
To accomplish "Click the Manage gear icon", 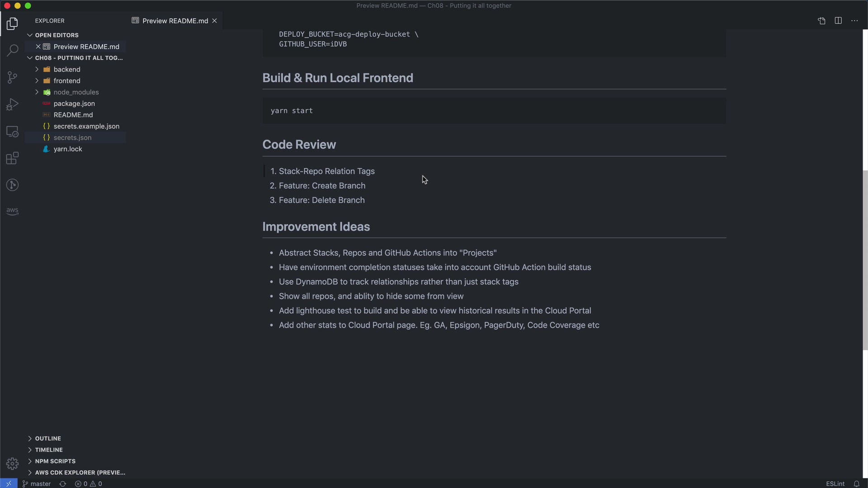I will [12, 464].
